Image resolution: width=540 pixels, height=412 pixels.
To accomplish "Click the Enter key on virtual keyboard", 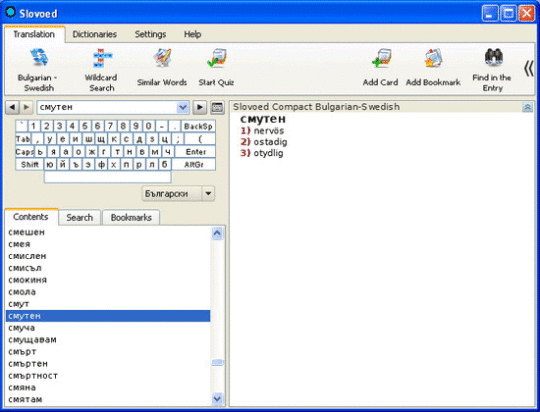I will (x=196, y=152).
